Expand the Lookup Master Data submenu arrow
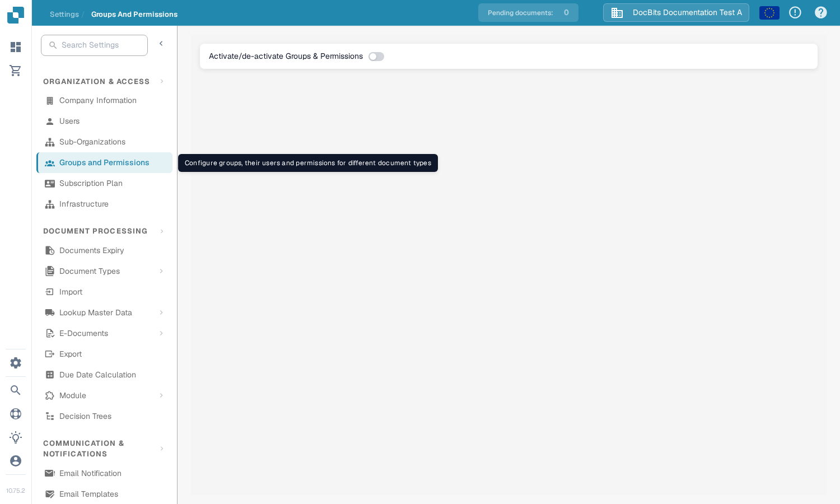Viewport: 840px width, 504px height. coord(161,312)
